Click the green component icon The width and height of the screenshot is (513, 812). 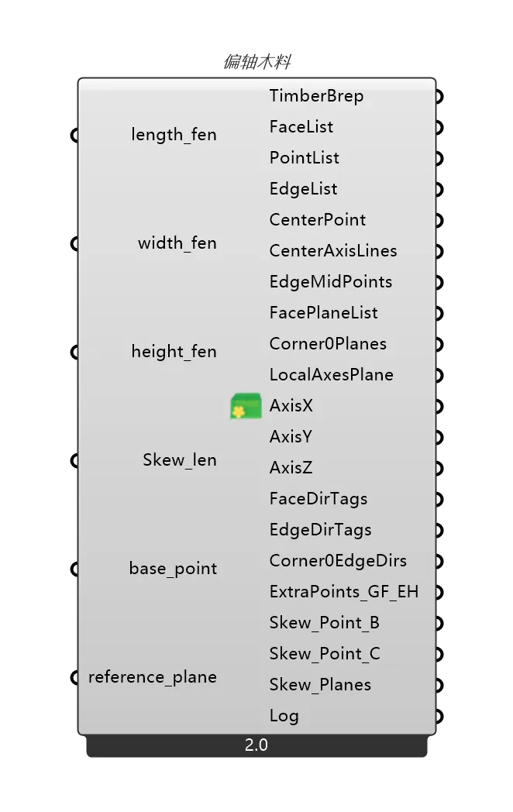tap(245, 405)
